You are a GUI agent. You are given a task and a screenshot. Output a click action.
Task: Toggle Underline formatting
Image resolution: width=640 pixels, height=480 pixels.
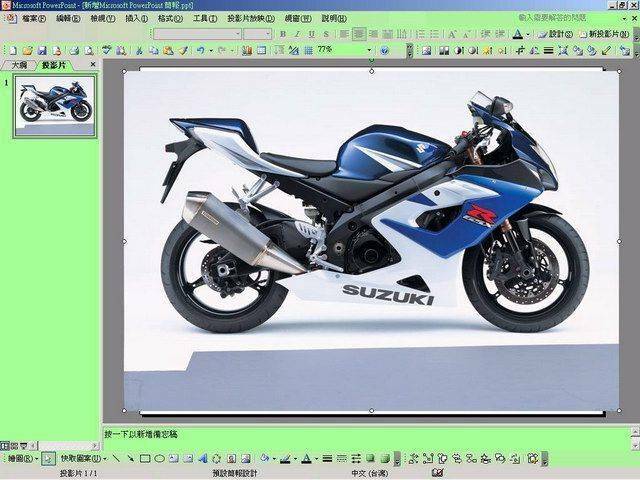click(312, 34)
